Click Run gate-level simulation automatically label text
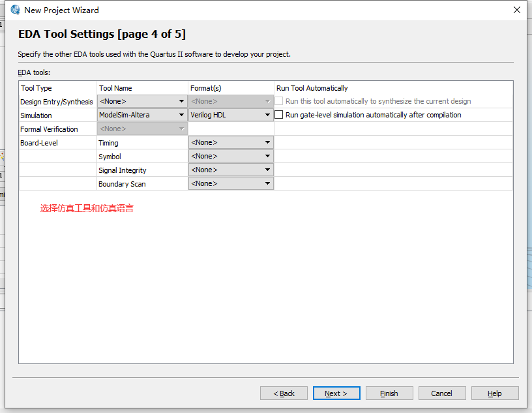This screenshot has width=532, height=413. pos(373,115)
